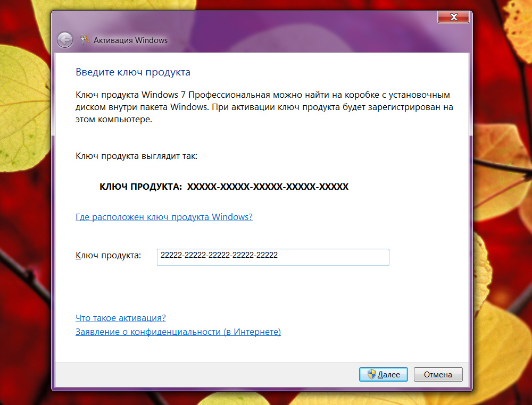Go back with the round arrow button
The width and height of the screenshot is (532, 405).
[x=64, y=40]
